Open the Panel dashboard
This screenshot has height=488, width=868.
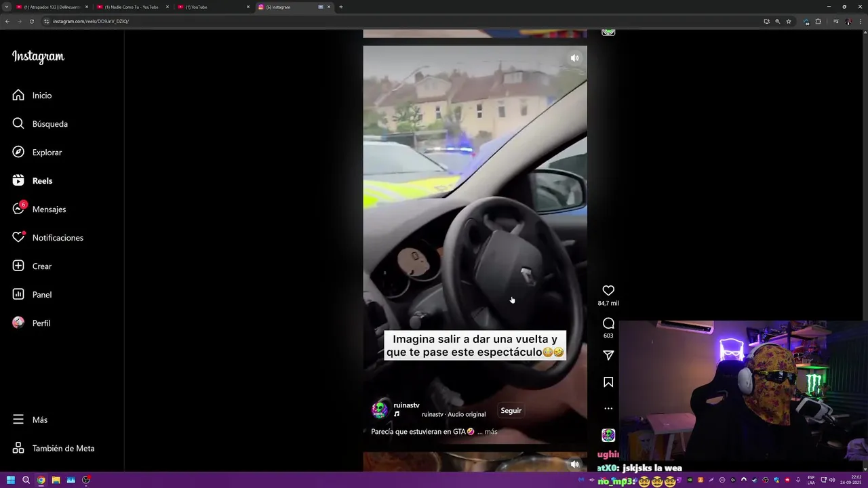(32, 295)
